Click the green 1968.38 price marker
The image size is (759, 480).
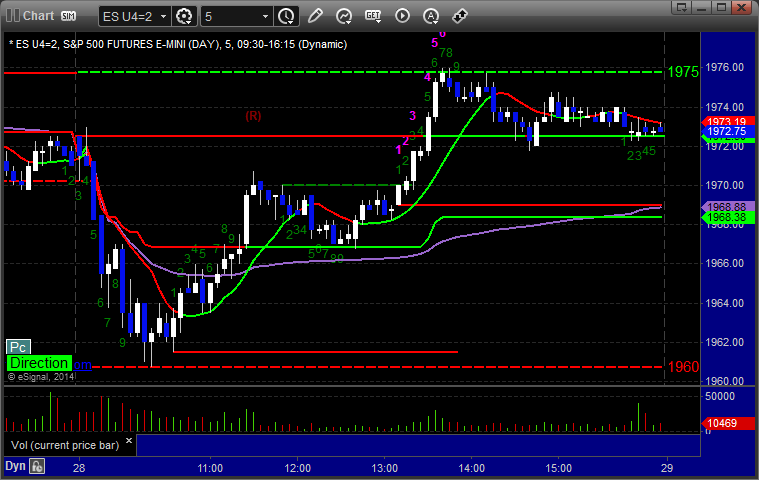tap(728, 217)
